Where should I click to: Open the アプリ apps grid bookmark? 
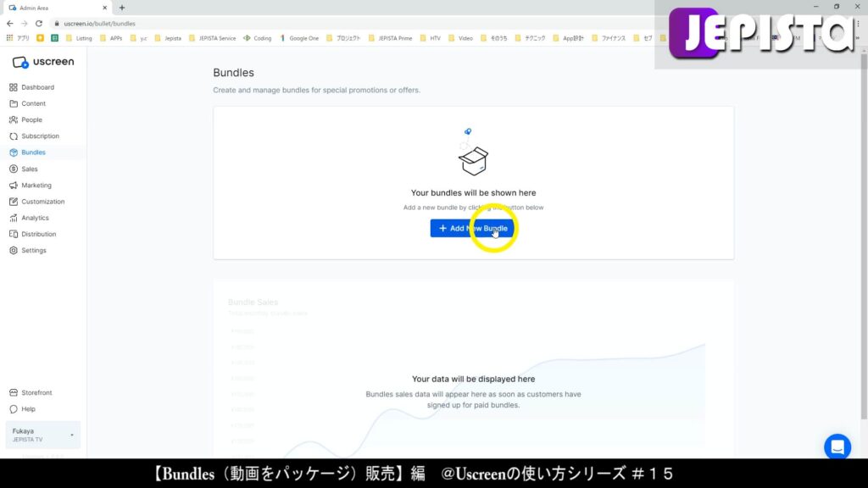coord(18,38)
